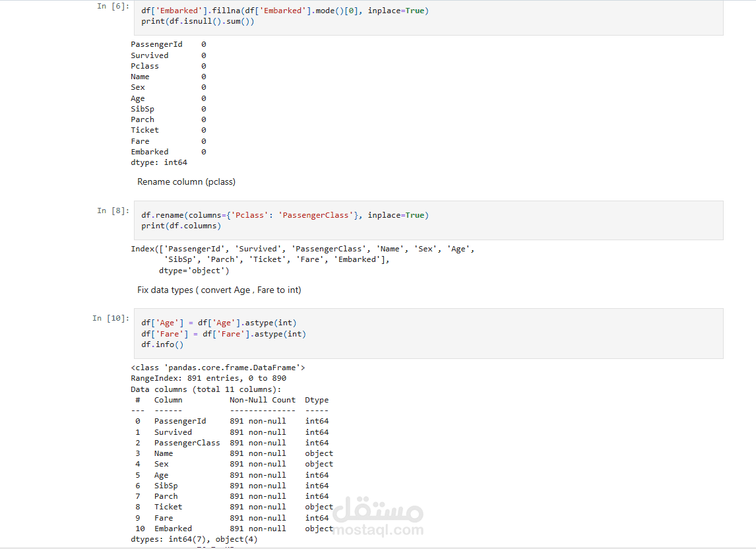Select the 'dtype: int64' output line
The height and width of the screenshot is (549, 756).
point(158,162)
